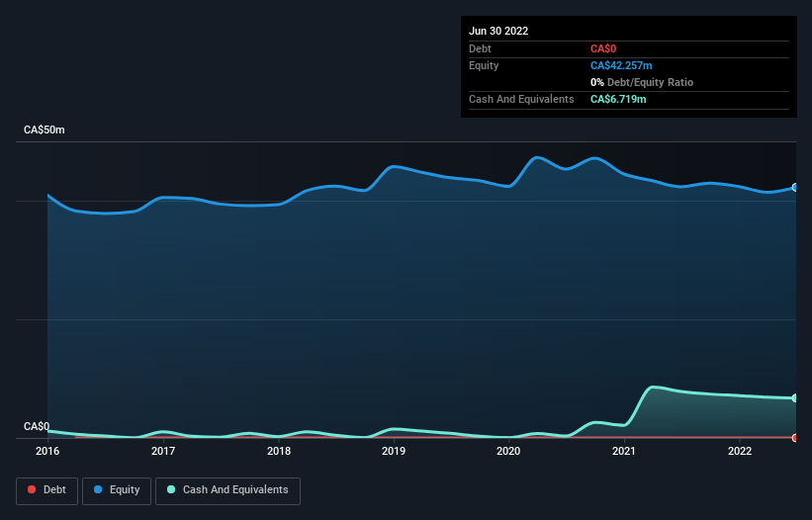Select the teal Cash endpoint marker
This screenshot has width=812, height=520.
tap(795, 397)
